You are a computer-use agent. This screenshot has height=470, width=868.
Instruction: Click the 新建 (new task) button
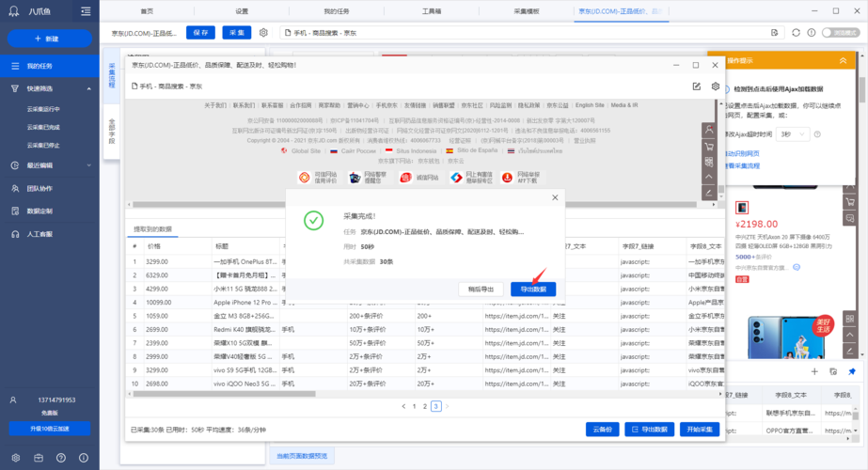tap(49, 39)
